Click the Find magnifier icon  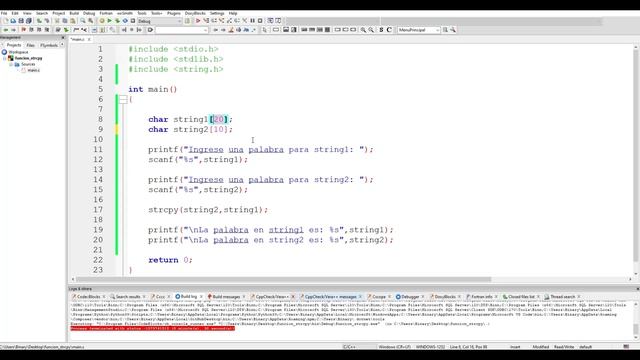(x=83, y=21)
